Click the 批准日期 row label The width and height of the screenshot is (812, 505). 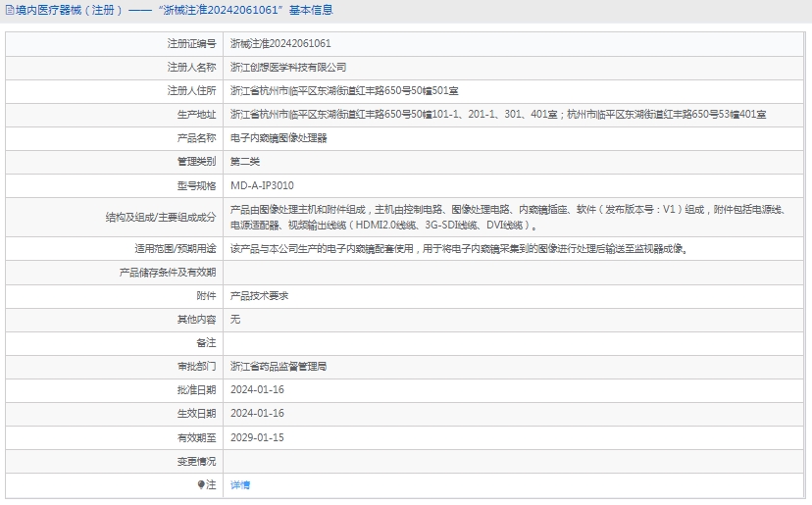[195, 390]
